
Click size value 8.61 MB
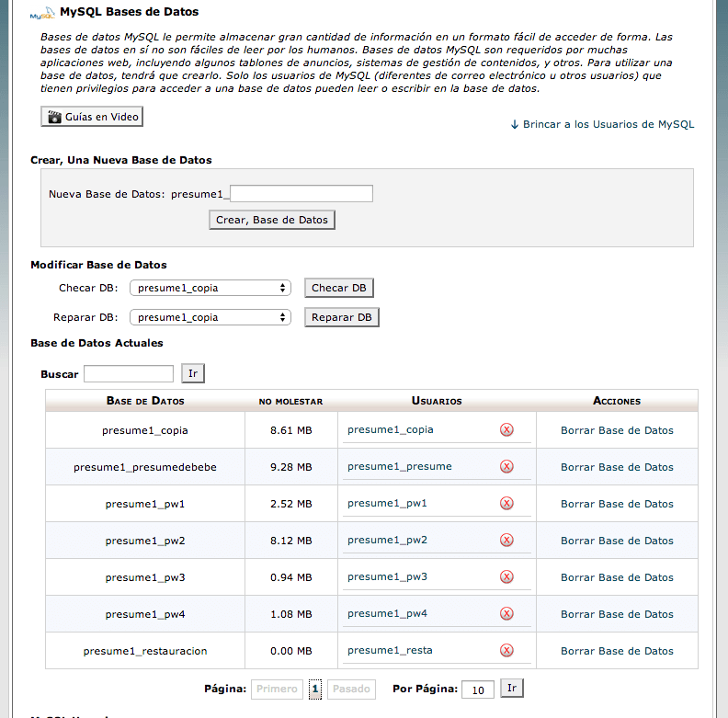pyautogui.click(x=291, y=430)
